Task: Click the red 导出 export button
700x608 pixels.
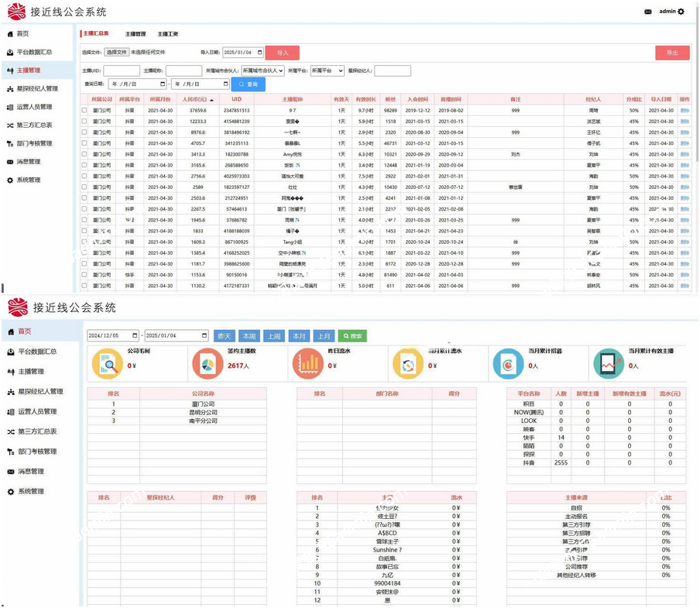Action: tap(671, 53)
